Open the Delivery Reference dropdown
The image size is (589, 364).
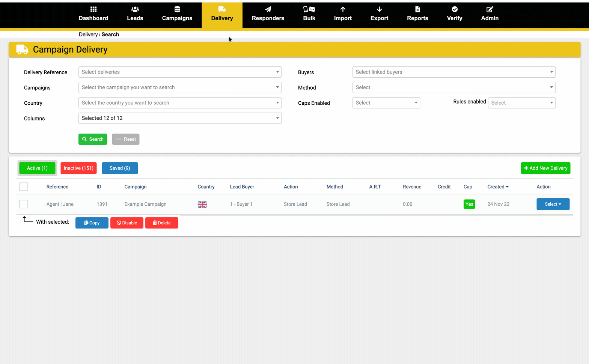tap(180, 72)
